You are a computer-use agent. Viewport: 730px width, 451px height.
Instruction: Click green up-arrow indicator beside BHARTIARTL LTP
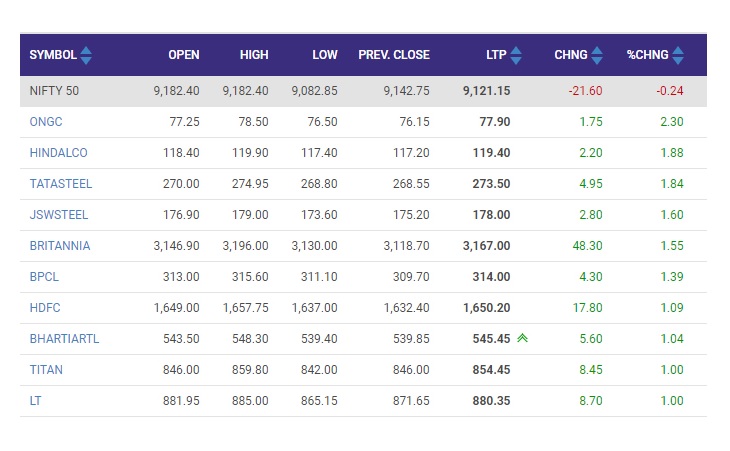[522, 338]
